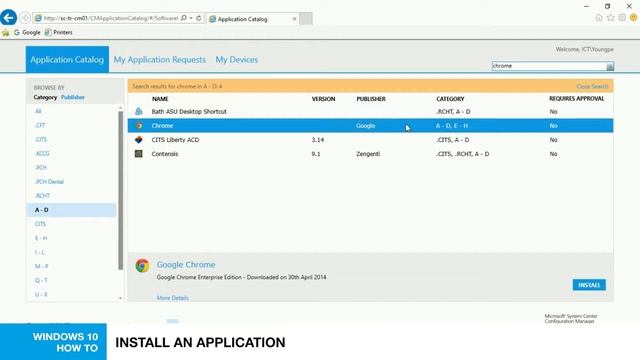Go back with the browser back arrow
The image size is (640, 360).
9,18
